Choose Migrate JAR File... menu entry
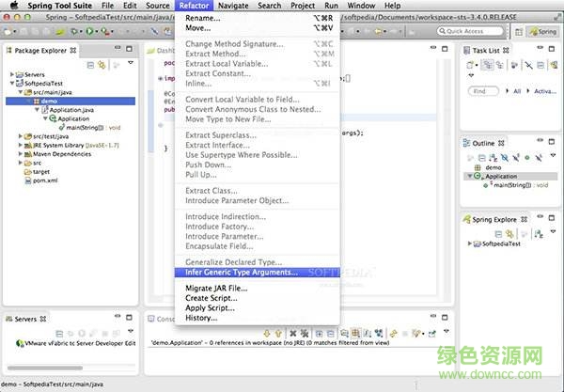 [x=258, y=288]
